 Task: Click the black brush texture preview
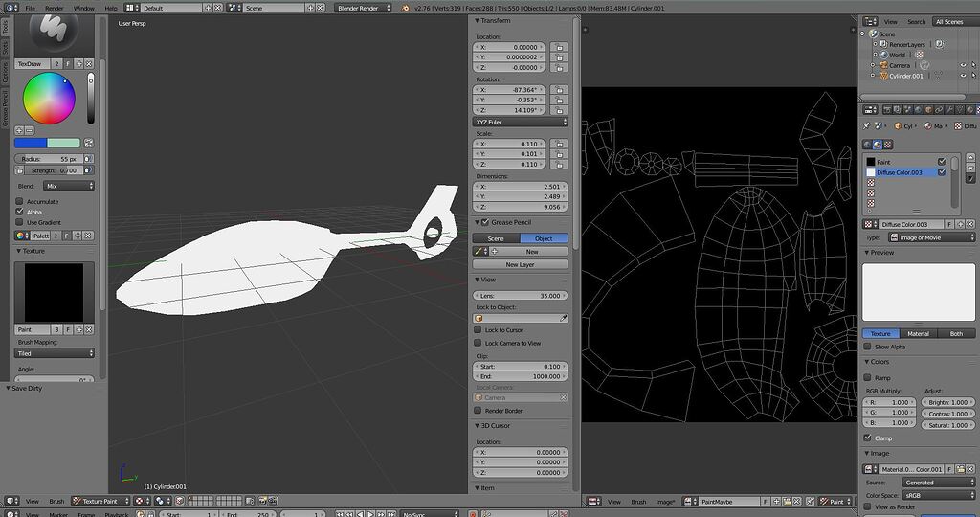click(54, 292)
